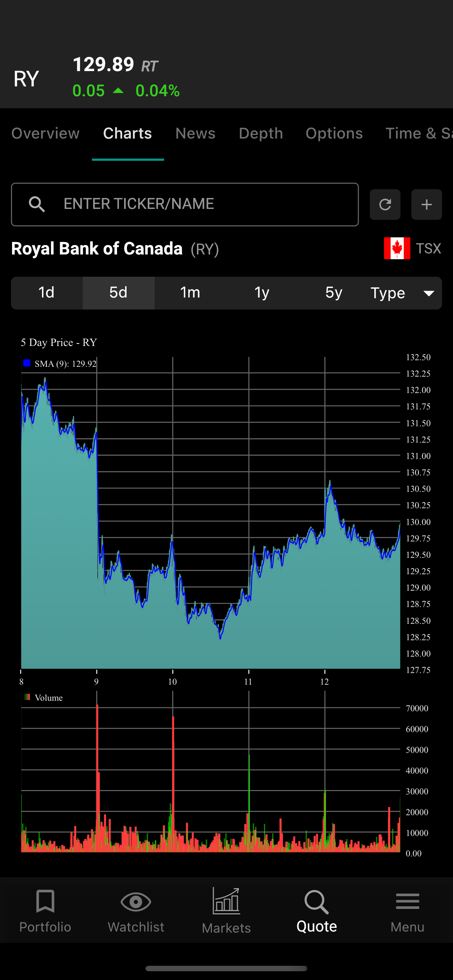453x980 pixels.
Task: Tap the 5 Day Price - RY chart title
Action: coord(59,342)
